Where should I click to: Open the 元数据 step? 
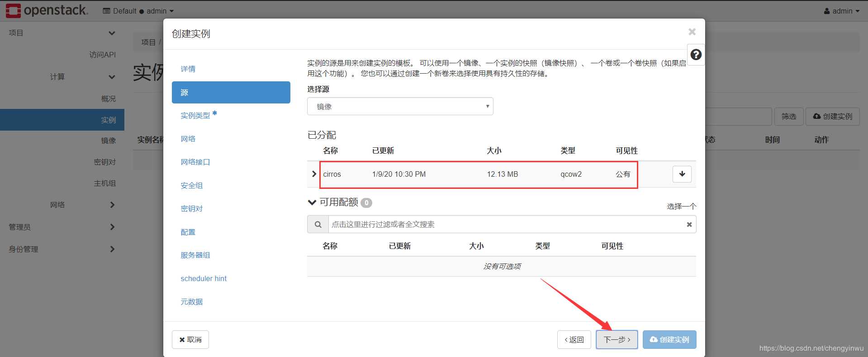[x=191, y=301]
